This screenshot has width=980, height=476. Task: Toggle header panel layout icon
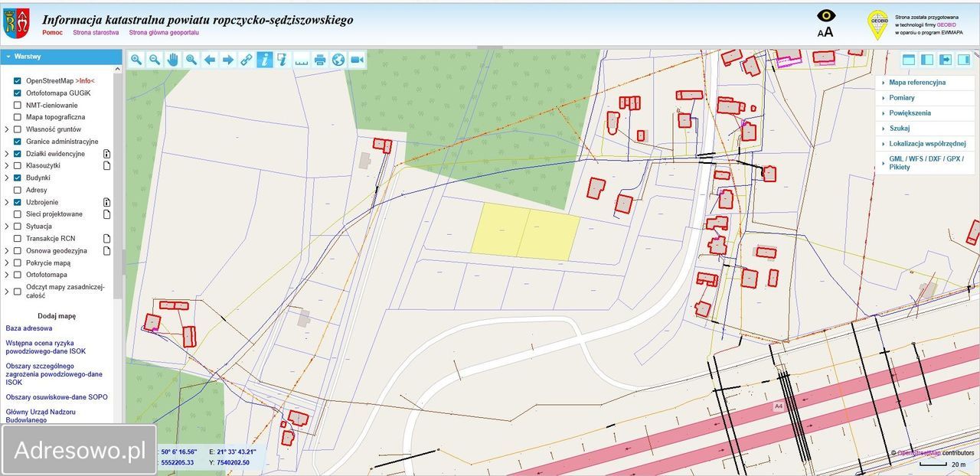tap(909, 60)
